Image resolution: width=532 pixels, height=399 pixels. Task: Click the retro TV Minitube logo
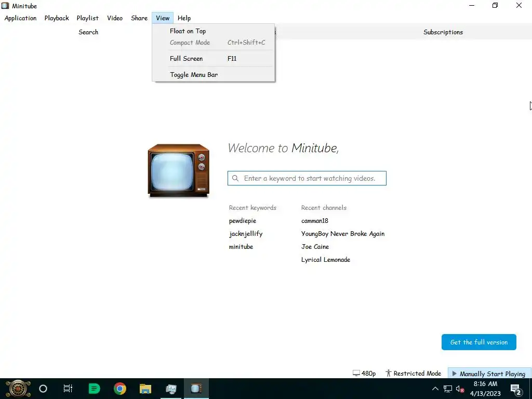click(179, 170)
